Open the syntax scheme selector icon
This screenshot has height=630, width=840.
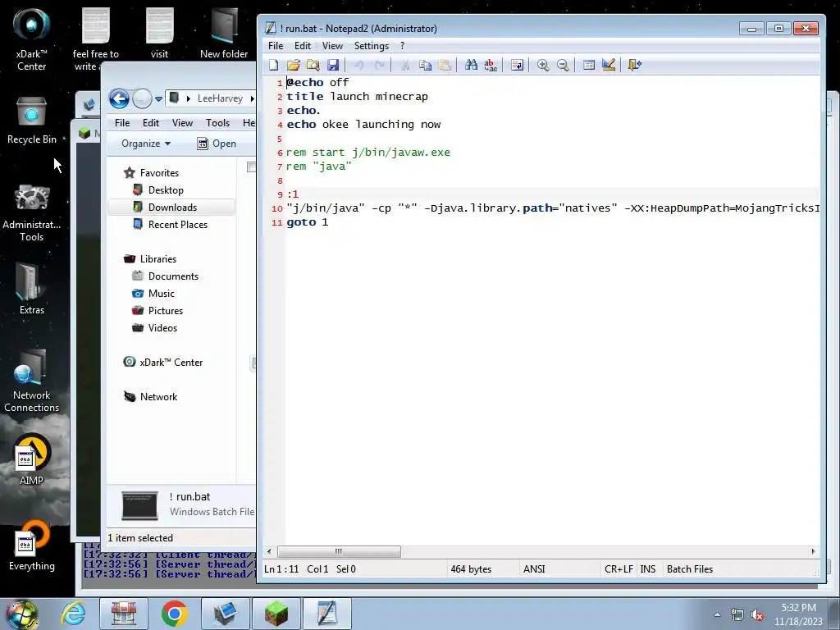[589, 66]
